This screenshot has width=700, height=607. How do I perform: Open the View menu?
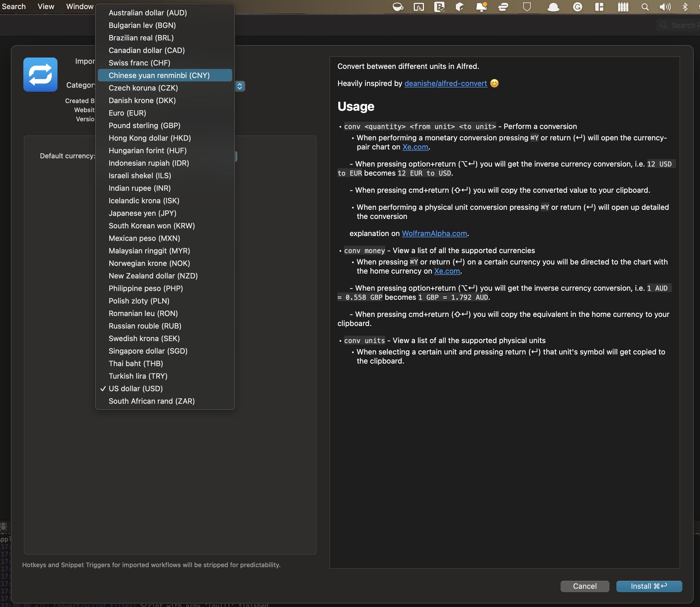point(46,7)
